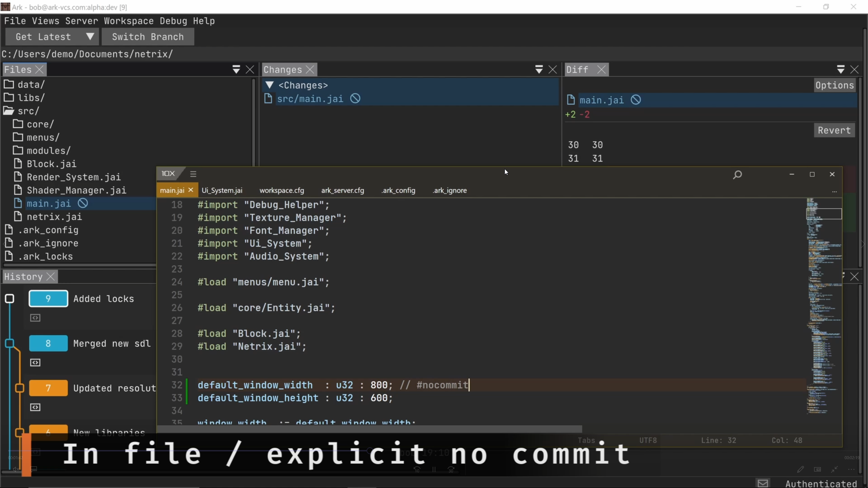Open the 10X hamburger menu
Viewport: 868px width, 488px height.
coord(193,174)
